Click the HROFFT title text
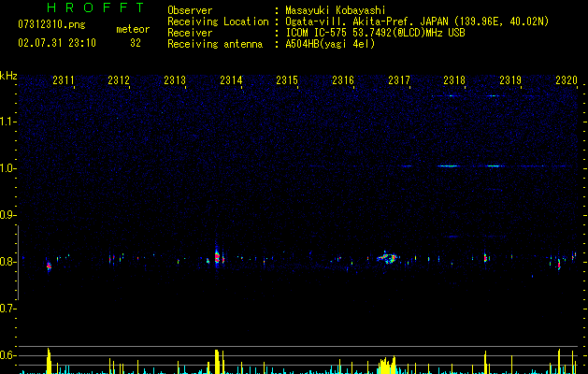 pos(95,7)
